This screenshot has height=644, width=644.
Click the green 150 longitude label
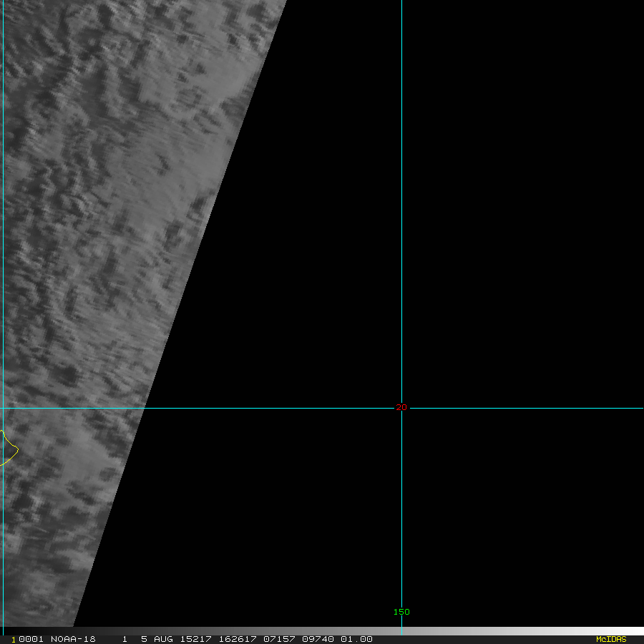coord(401,612)
